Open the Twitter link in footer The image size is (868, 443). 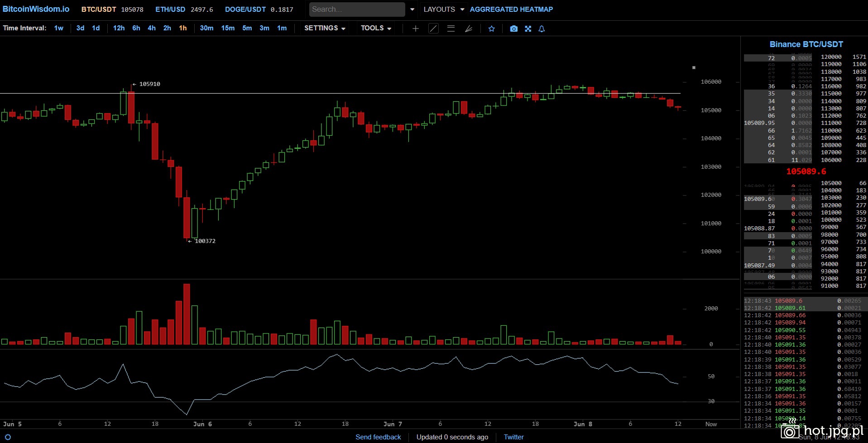click(513, 437)
